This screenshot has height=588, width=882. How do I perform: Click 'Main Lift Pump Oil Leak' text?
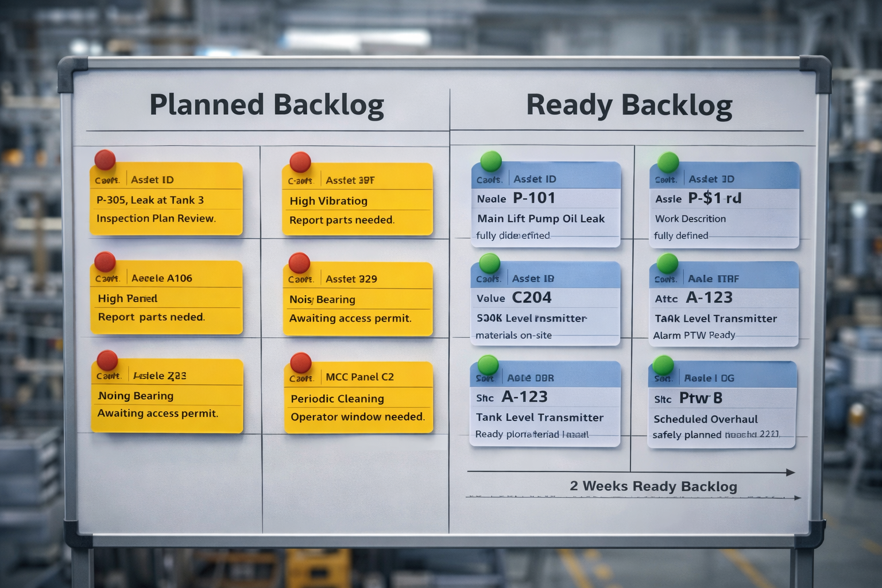pos(541,219)
